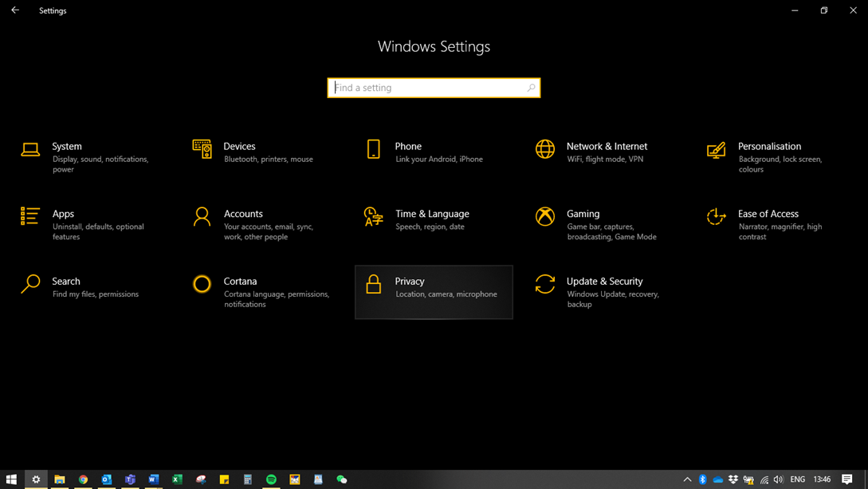
Task: Open volume control in system tray
Action: pyautogui.click(x=779, y=479)
